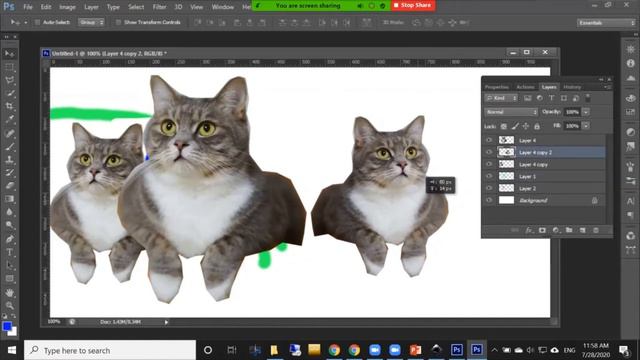Create new adjustment layer

[556, 230]
